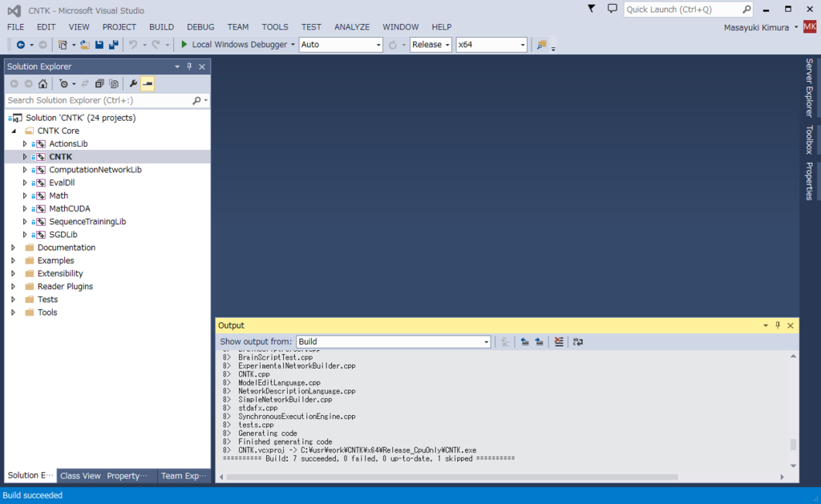Image resolution: width=821 pixels, height=504 pixels.
Task: Open the BUILD menu
Action: pos(161,26)
